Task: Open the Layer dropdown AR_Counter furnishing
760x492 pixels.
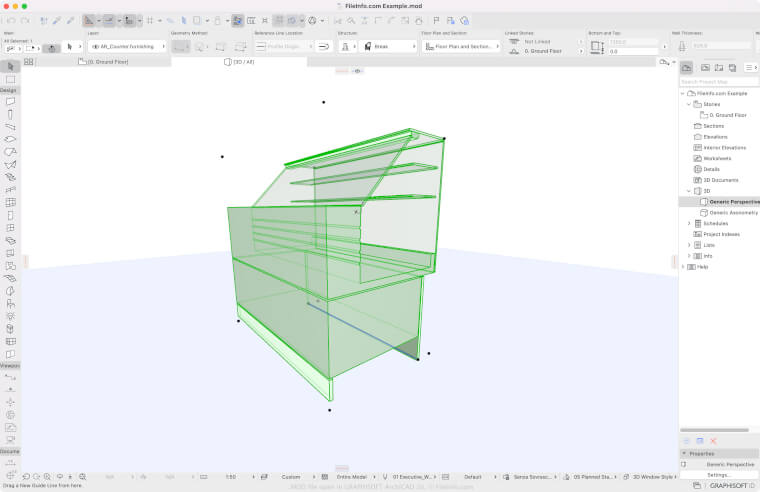Action: pyautogui.click(x=125, y=46)
